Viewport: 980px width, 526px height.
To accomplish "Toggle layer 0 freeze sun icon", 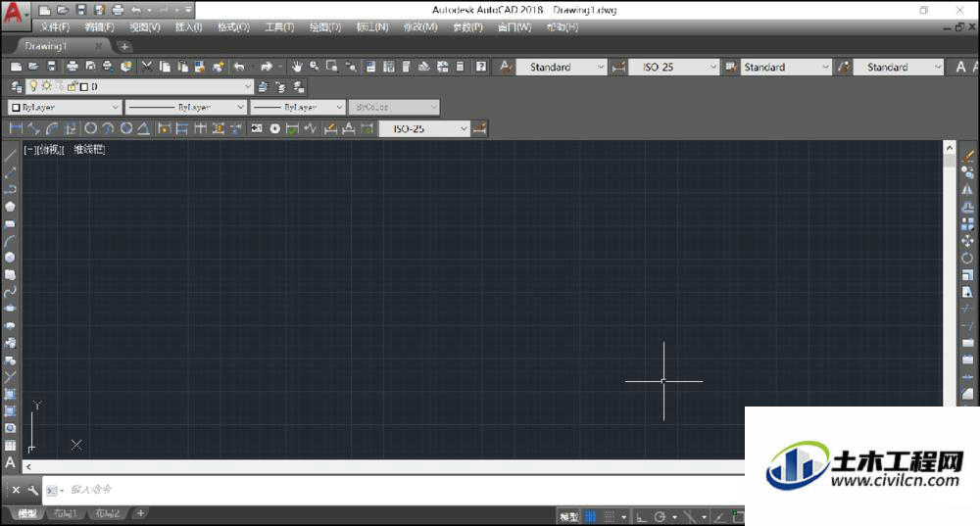I will pos(46,86).
